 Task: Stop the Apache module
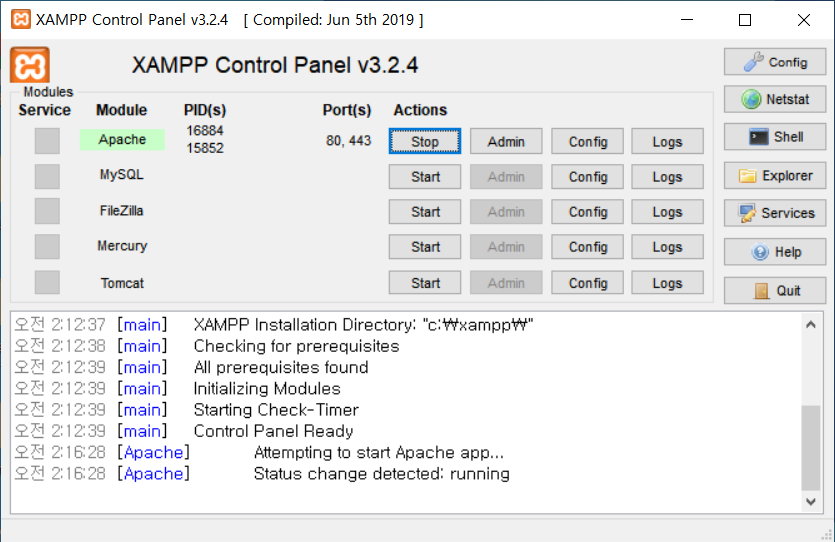pos(425,142)
